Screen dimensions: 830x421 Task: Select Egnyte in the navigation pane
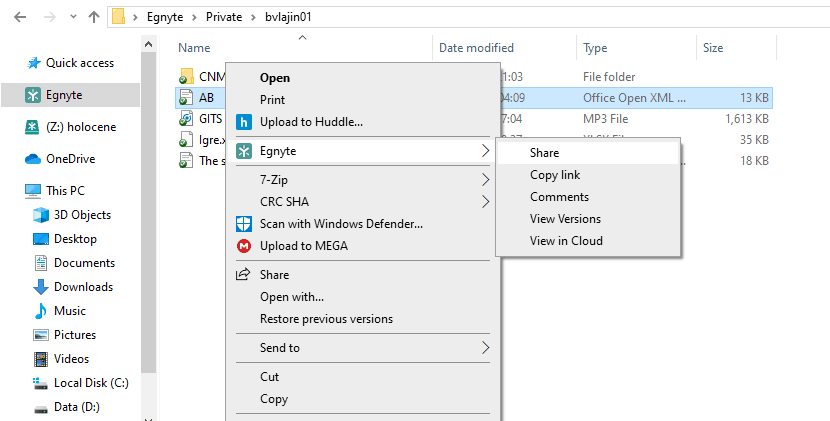[x=70, y=95]
